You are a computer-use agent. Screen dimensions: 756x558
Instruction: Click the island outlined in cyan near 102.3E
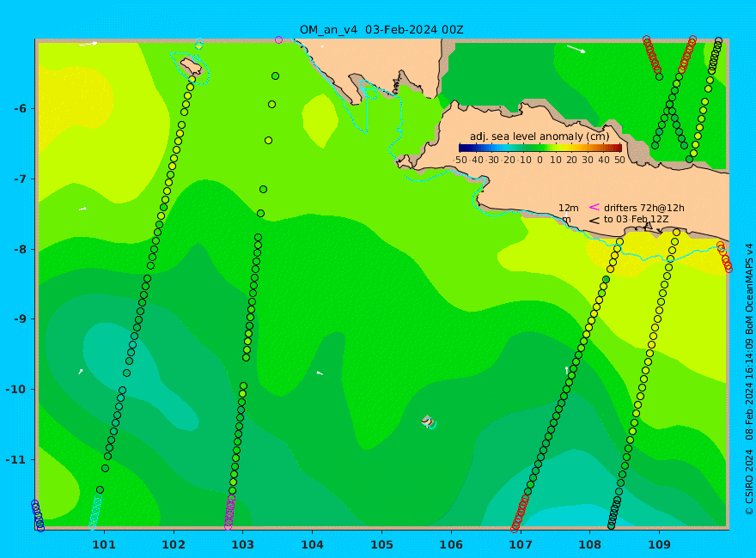coord(192,66)
